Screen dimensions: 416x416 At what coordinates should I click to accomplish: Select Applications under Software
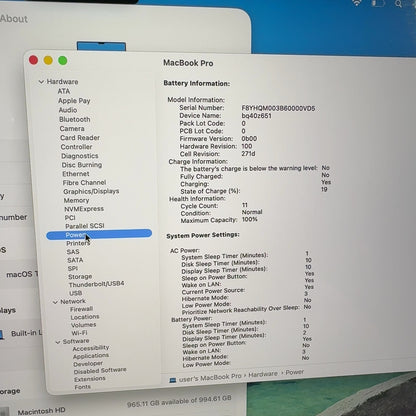pyautogui.click(x=91, y=356)
